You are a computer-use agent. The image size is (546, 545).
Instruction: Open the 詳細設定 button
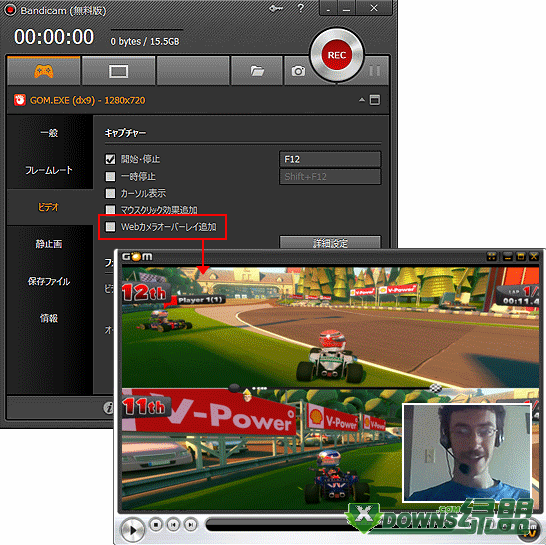[x=330, y=243]
